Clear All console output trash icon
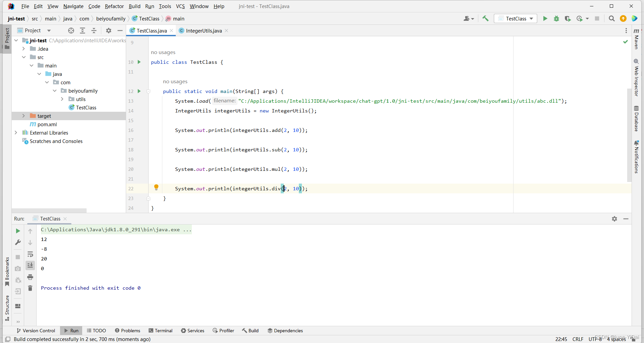This screenshot has width=644, height=343. coord(30,288)
